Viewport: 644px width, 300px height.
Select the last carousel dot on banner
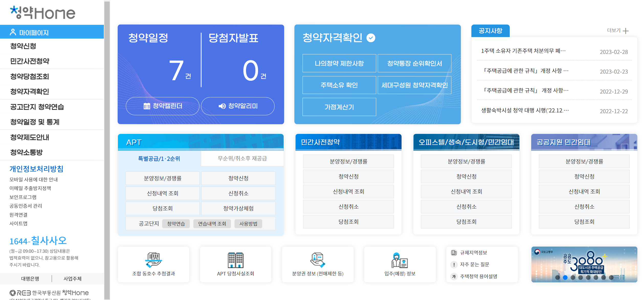[611, 277]
